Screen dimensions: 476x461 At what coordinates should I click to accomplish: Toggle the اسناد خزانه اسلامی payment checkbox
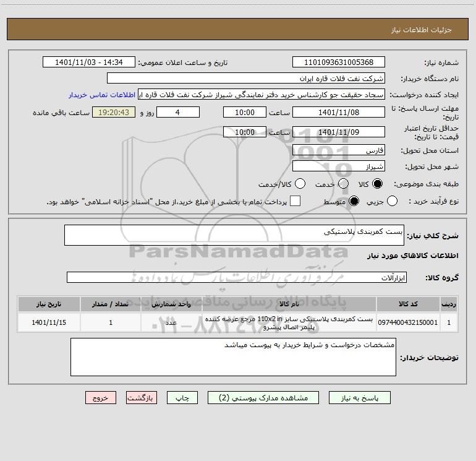[295, 201]
